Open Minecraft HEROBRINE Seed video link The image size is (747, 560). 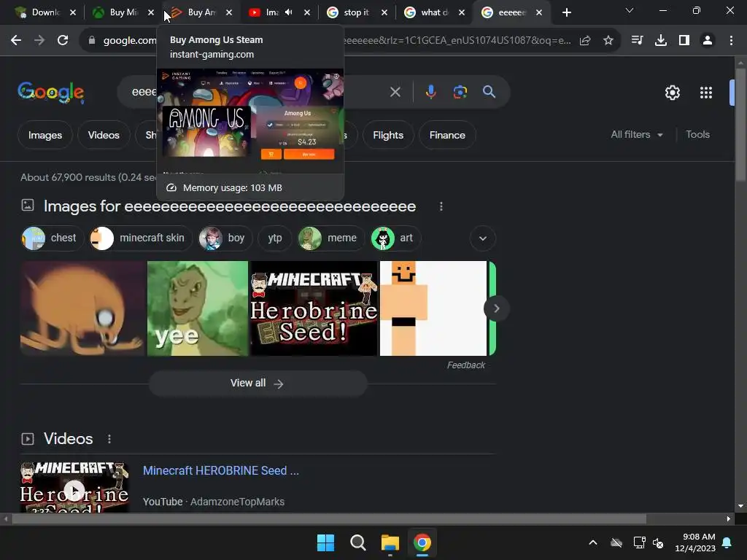click(221, 470)
